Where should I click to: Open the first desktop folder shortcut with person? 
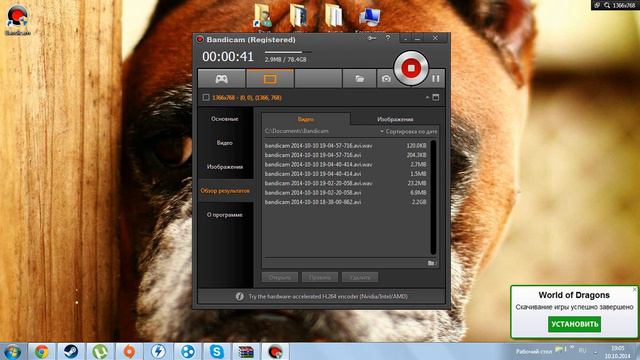pos(263,16)
